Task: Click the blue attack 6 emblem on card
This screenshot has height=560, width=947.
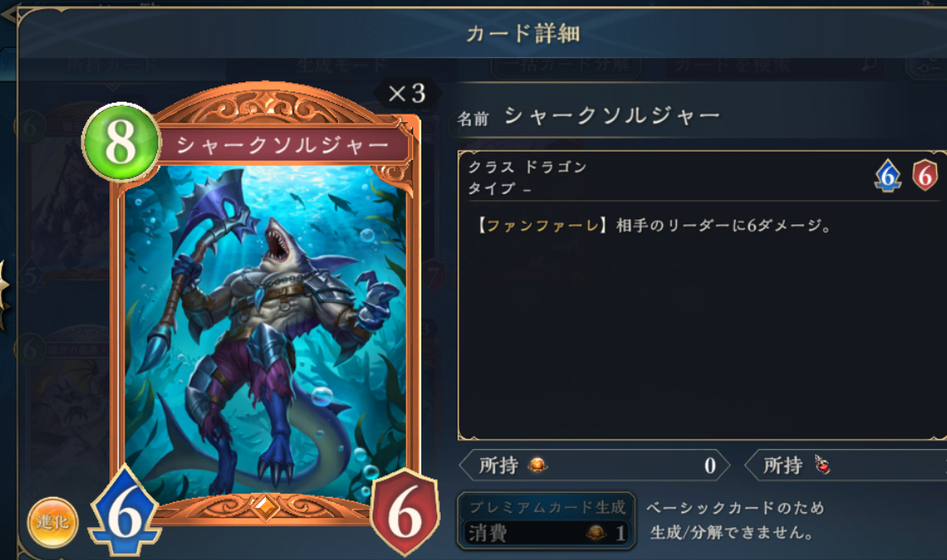Action: coord(125,512)
